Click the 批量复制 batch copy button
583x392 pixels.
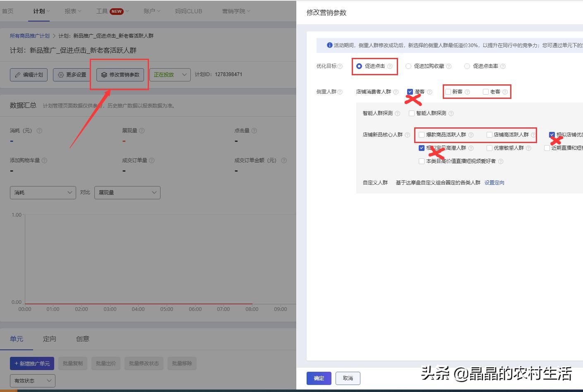(73, 363)
